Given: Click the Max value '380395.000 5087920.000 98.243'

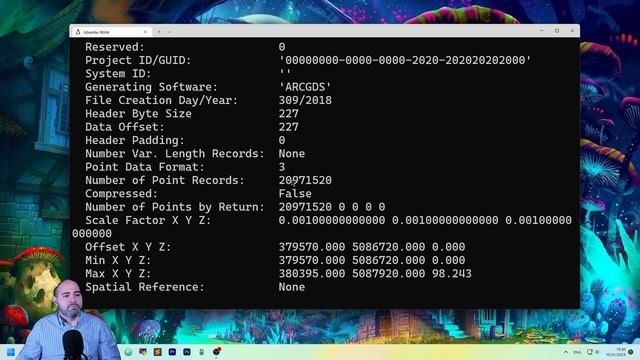Looking at the screenshot, I should (375, 274).
